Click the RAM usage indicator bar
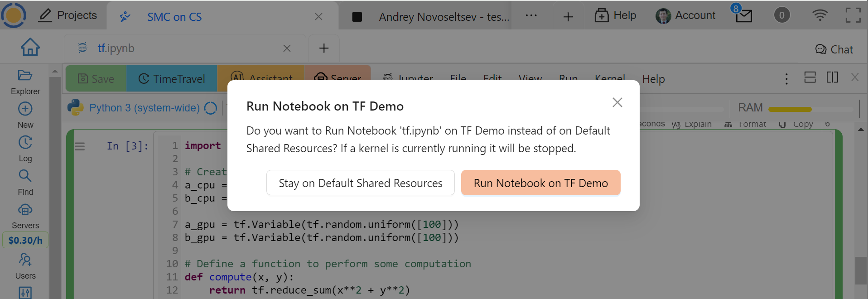868x299 pixels. [x=790, y=109]
